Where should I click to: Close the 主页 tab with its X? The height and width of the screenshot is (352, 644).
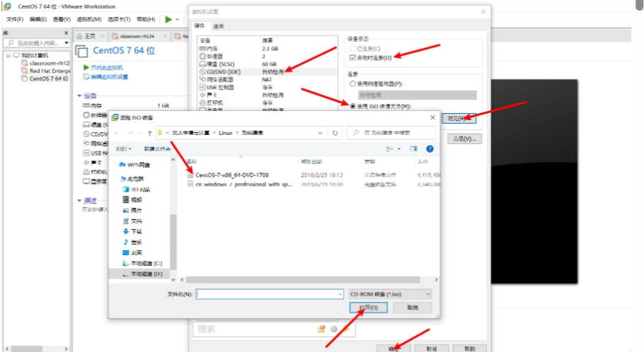click(x=103, y=36)
